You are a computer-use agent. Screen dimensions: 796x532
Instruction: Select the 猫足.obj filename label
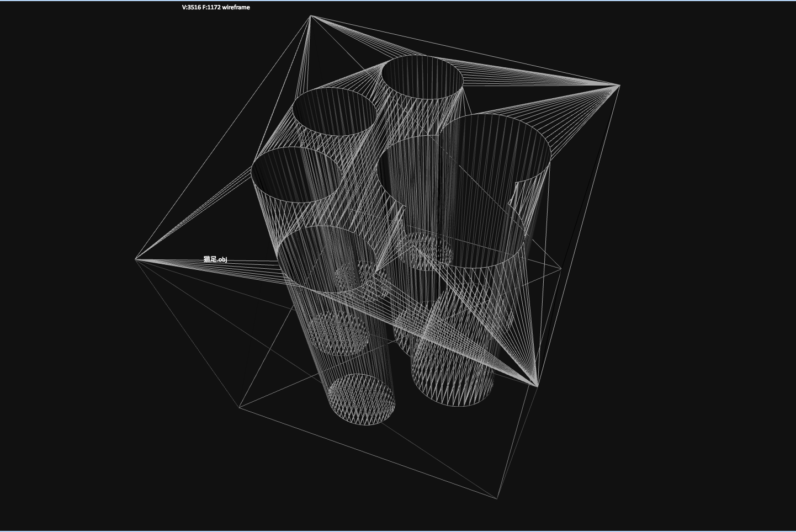[214, 257]
